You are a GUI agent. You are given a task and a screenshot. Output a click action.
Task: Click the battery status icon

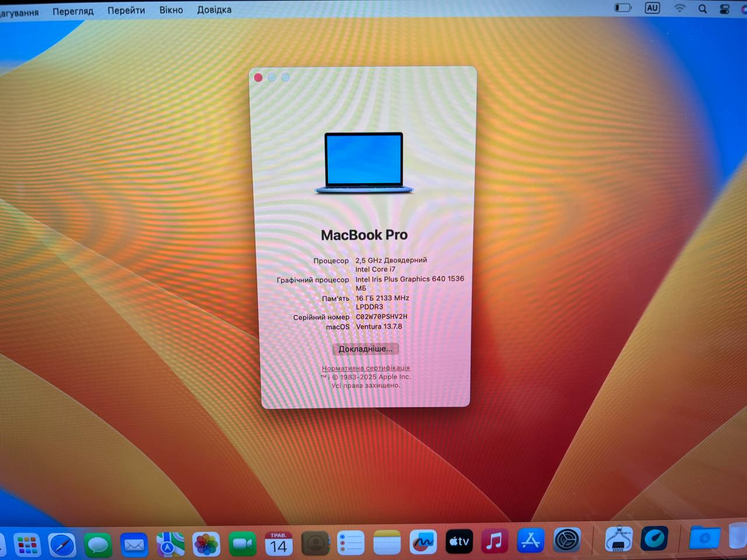point(622,8)
